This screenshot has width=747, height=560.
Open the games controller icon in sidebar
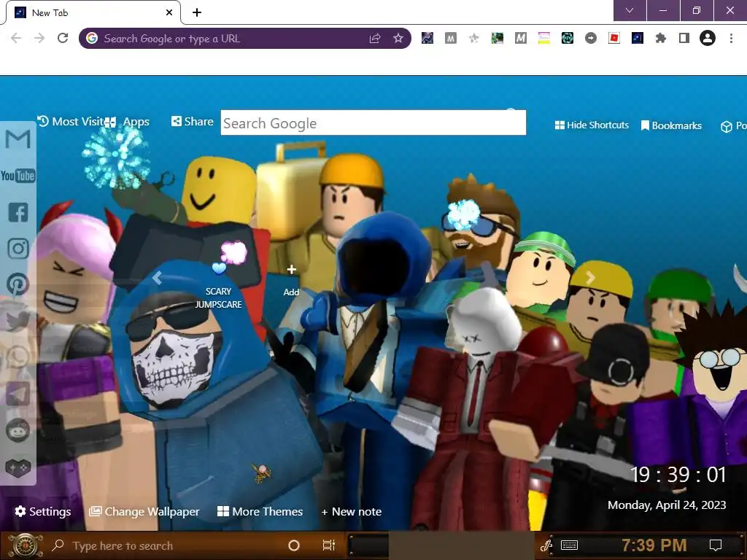[x=18, y=467]
